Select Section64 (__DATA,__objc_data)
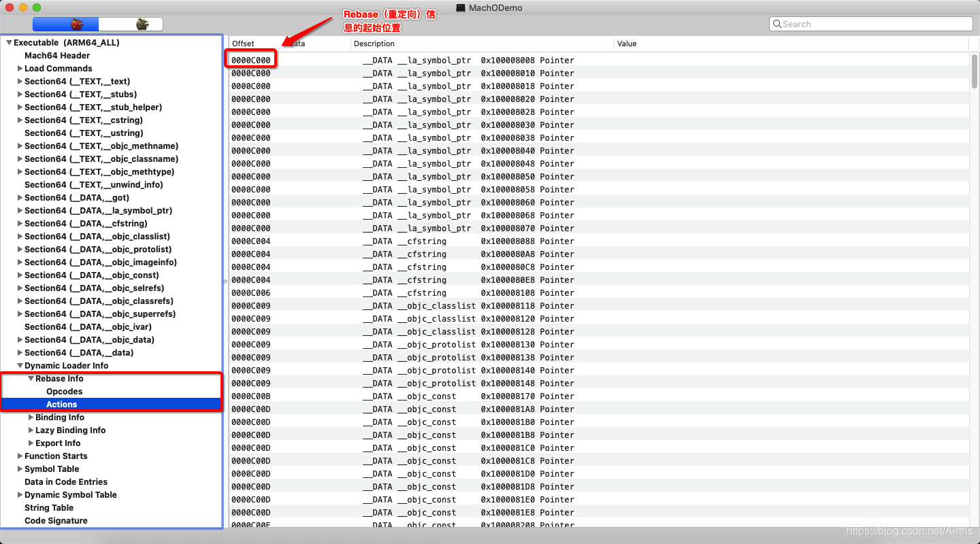Screen dimensions: 980x544 tap(89, 340)
